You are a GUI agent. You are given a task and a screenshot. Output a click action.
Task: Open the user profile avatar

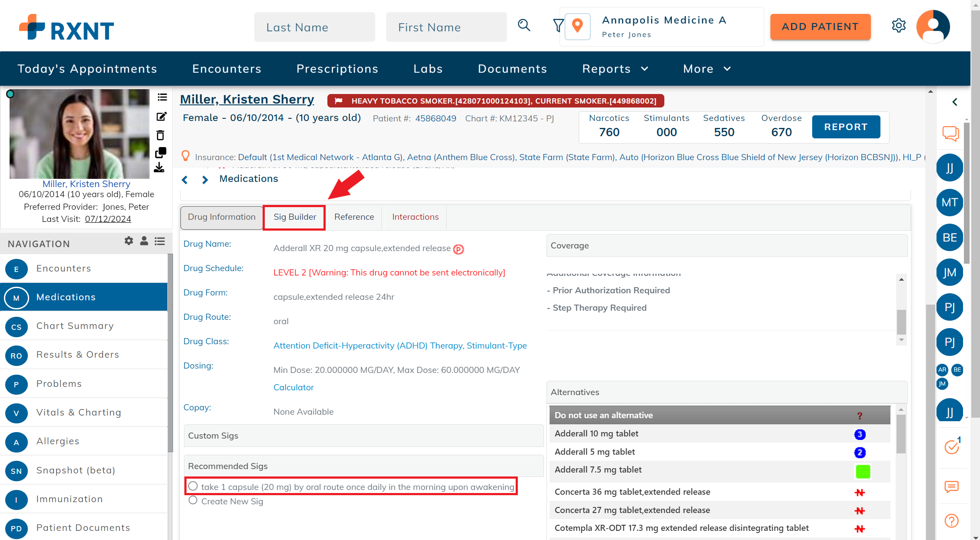tap(933, 27)
